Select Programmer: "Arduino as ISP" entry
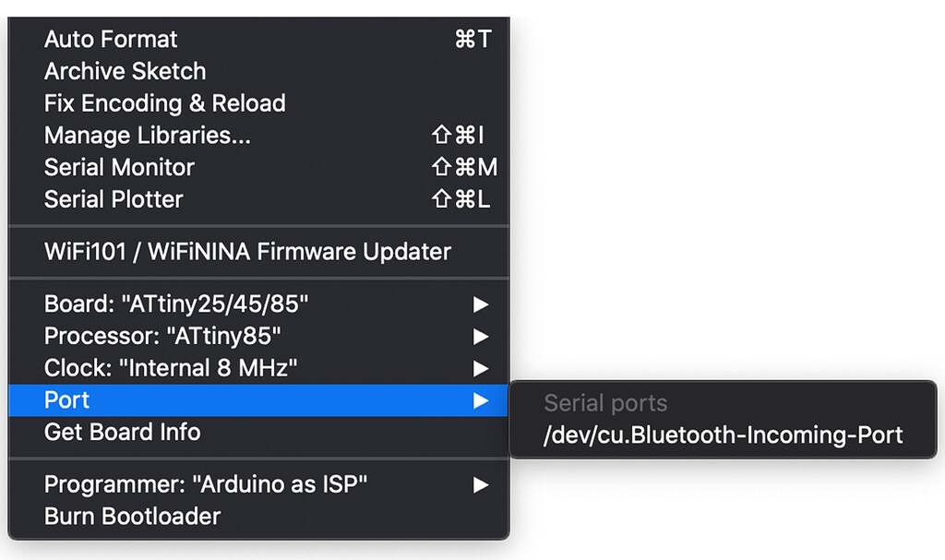 pos(259,484)
